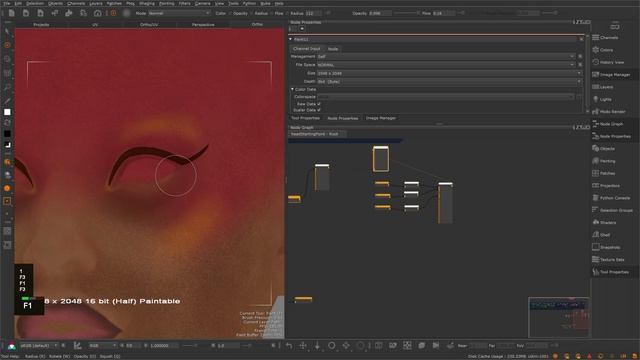The image size is (640, 360).
Task: Switch to the UV view tab
Action: (95, 24)
